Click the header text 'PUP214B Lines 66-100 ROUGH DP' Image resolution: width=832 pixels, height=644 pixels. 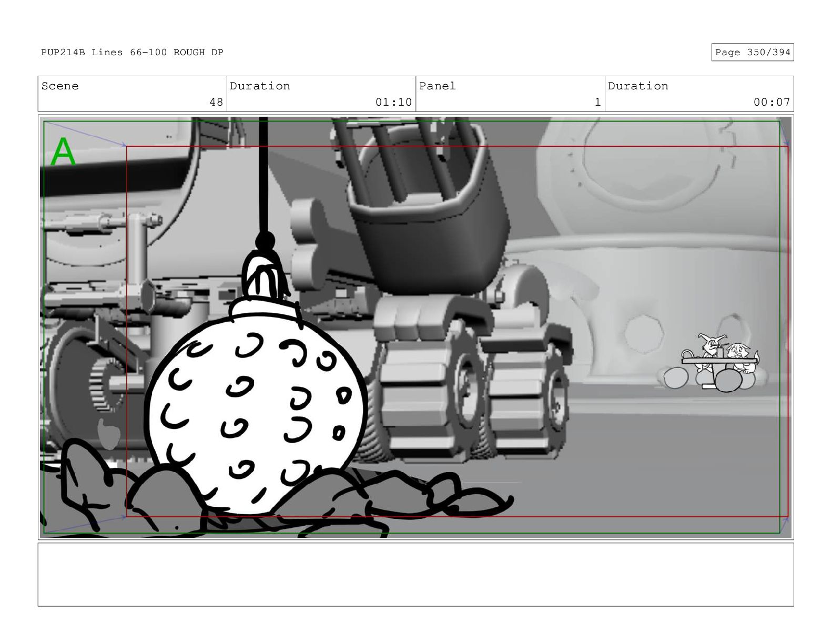(x=132, y=53)
